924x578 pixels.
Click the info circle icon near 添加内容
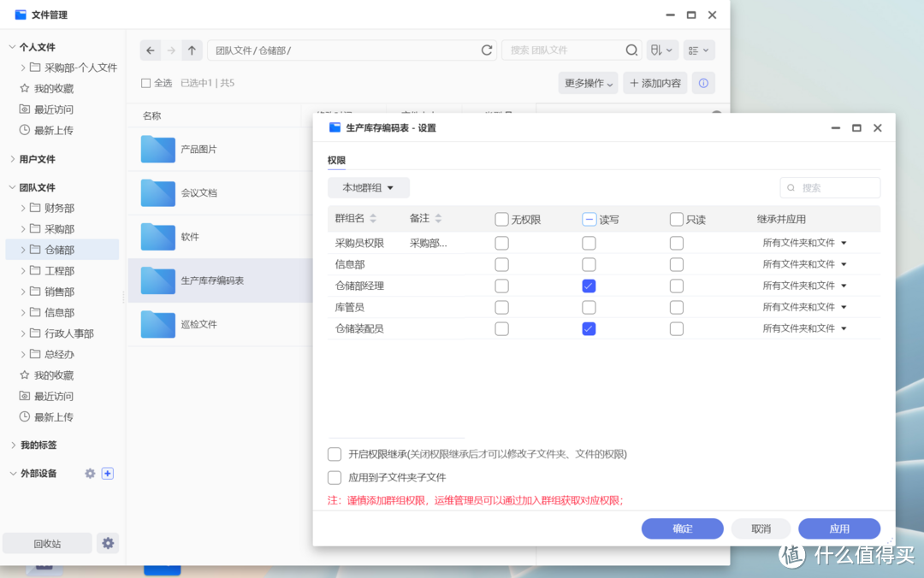tap(703, 83)
